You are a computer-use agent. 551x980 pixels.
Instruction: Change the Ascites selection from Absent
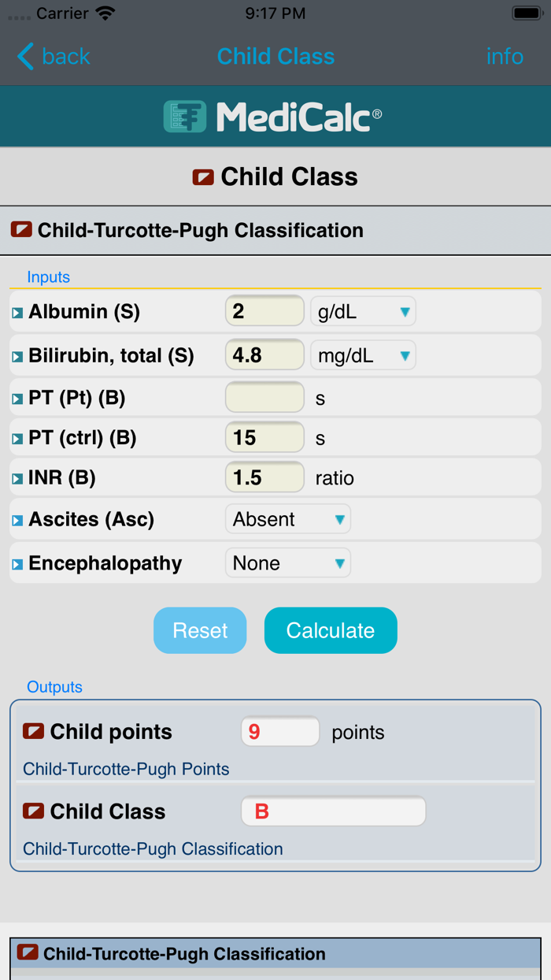(288, 518)
